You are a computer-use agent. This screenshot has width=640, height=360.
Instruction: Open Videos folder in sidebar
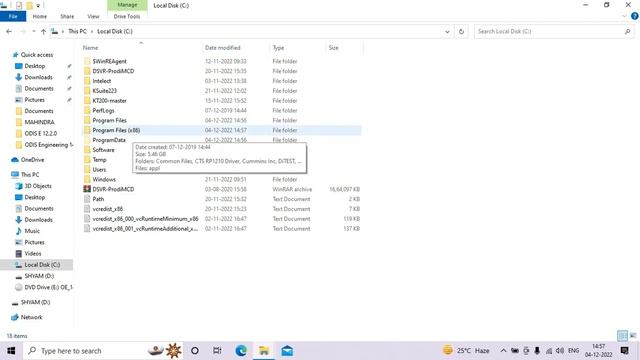[x=33, y=253]
